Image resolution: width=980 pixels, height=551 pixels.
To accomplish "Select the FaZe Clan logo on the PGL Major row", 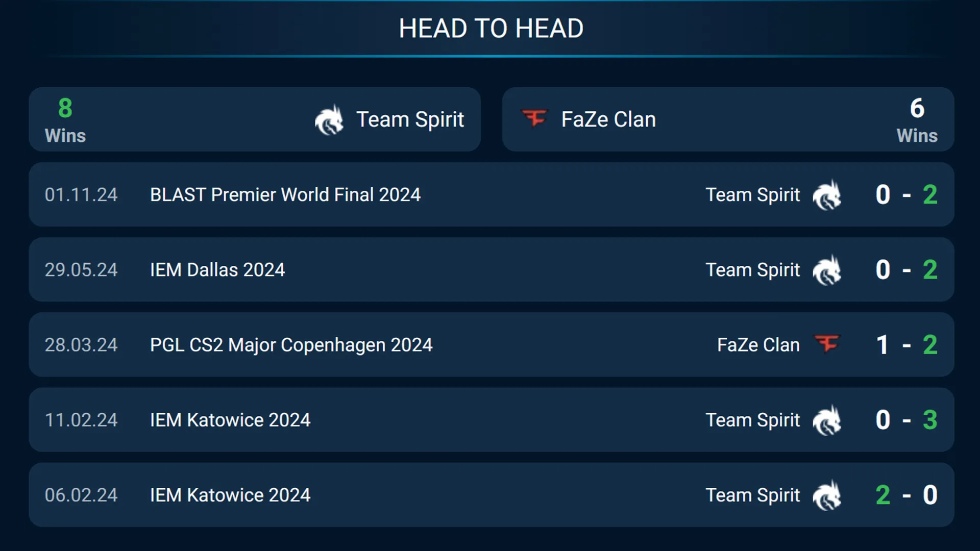I will click(827, 344).
